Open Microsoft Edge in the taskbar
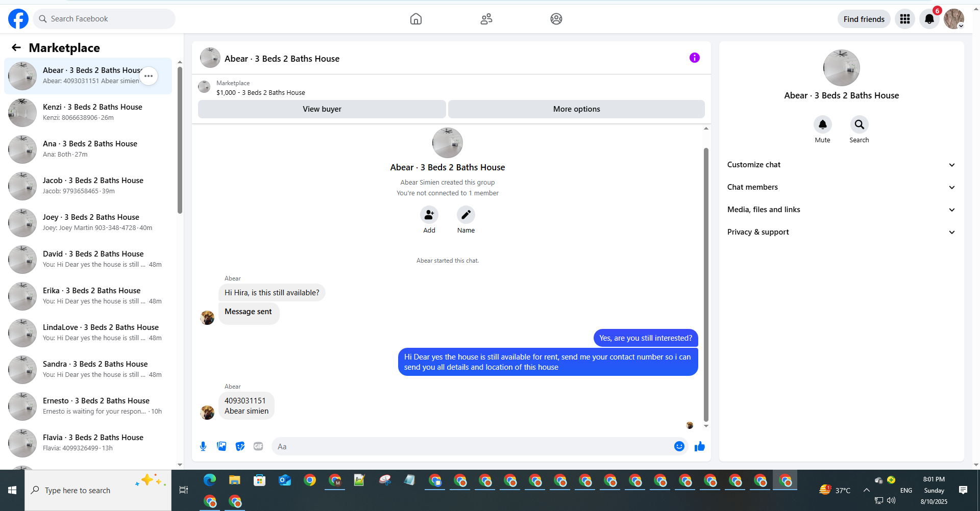 [209, 480]
